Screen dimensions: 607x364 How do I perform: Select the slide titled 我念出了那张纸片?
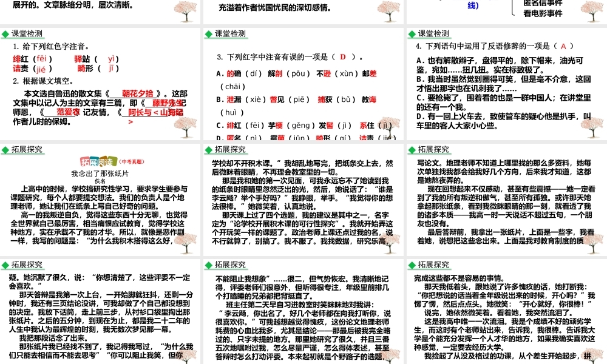[100, 200]
